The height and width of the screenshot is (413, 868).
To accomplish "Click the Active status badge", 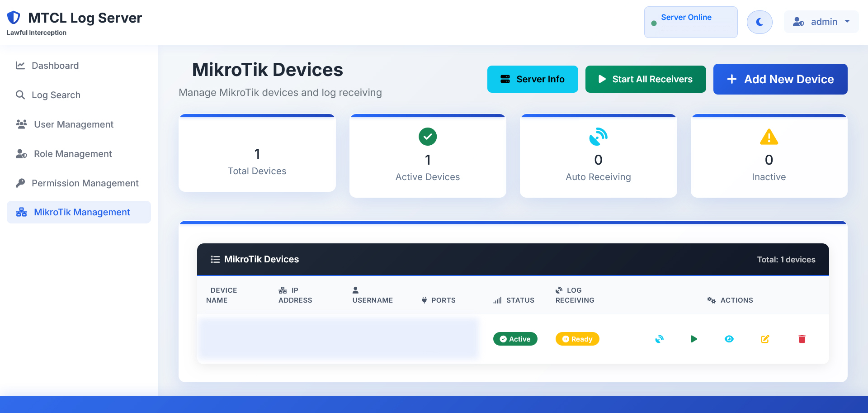I will [515, 339].
